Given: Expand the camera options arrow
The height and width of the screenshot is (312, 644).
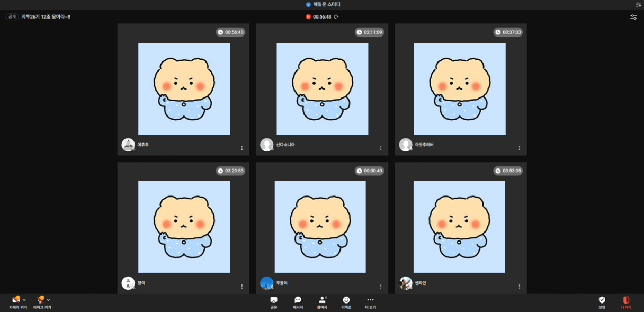Looking at the screenshot, I should click(x=24, y=300).
